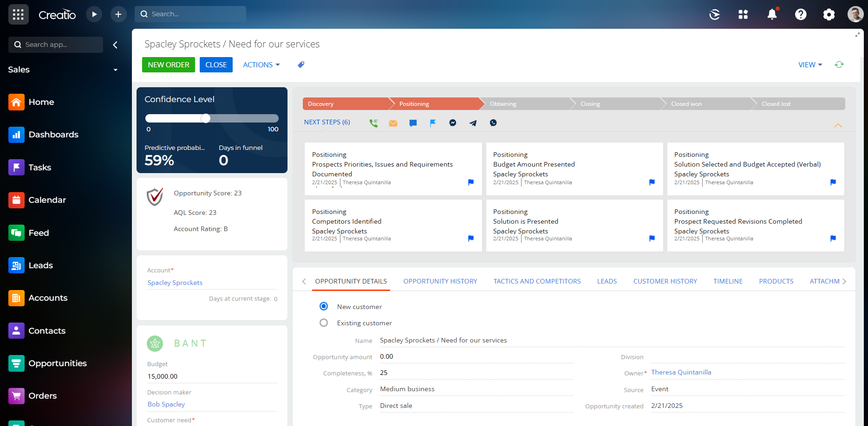The image size is (868, 426).
Task: Open the Source field Event
Action: pyautogui.click(x=748, y=389)
